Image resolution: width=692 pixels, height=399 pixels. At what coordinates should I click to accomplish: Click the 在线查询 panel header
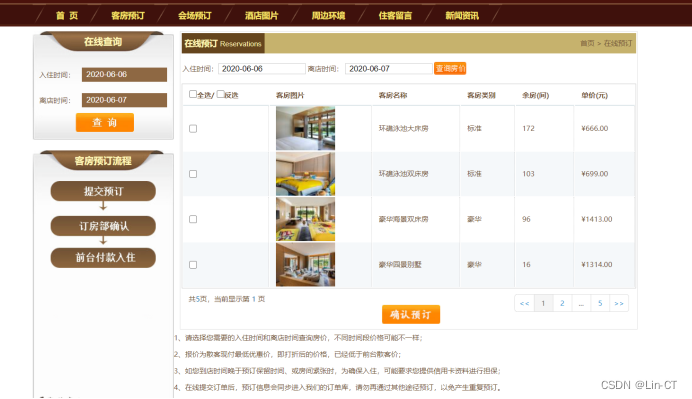pos(102,41)
